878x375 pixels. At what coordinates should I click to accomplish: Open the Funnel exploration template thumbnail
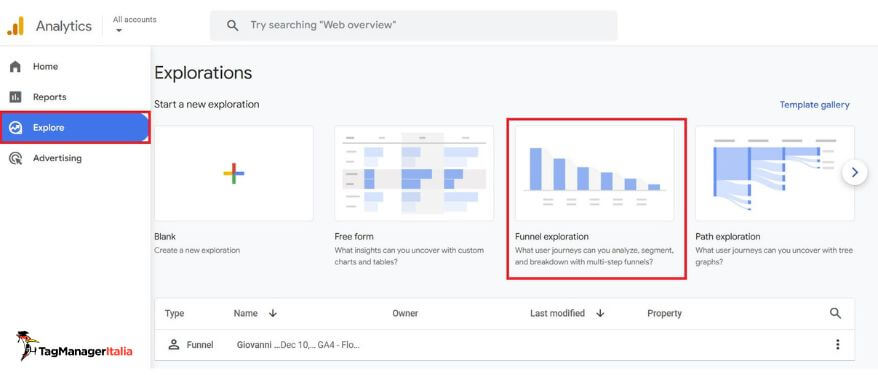(594, 173)
